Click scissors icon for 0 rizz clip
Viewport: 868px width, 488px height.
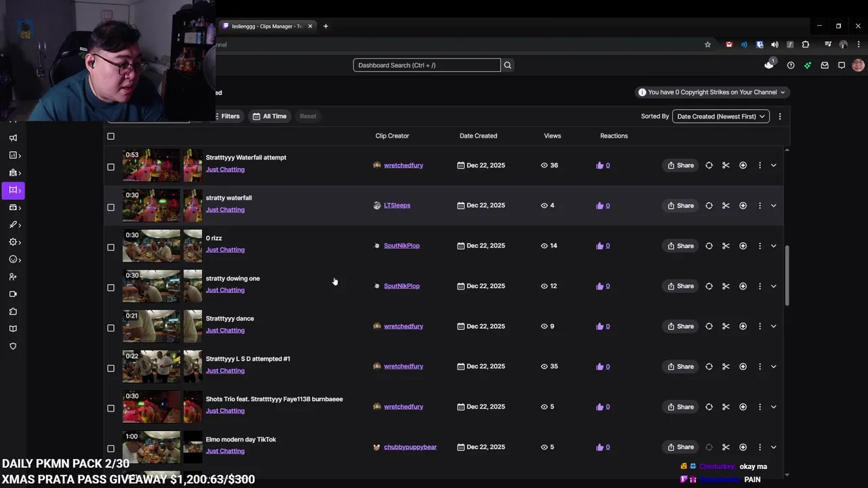pos(726,245)
